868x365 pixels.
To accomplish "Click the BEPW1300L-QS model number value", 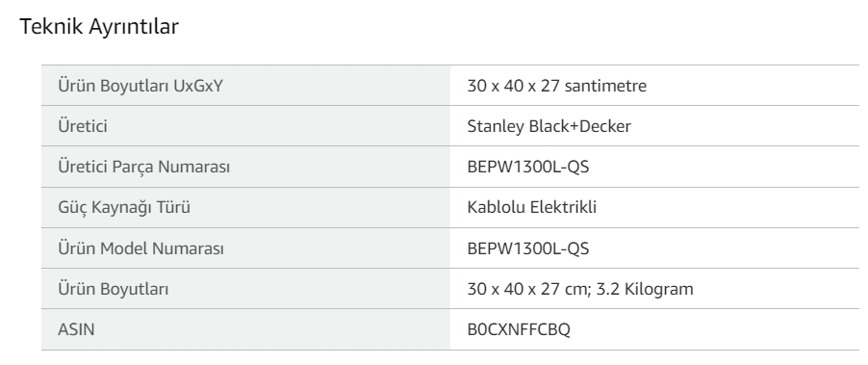I will (528, 248).
